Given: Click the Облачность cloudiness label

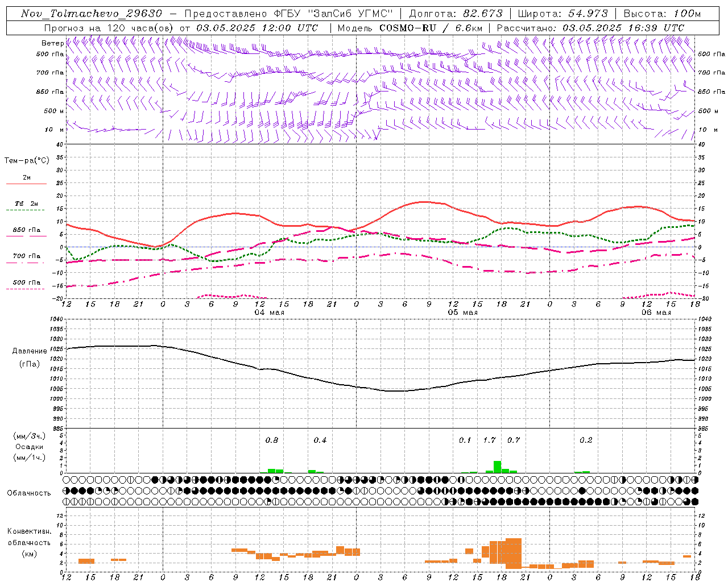Looking at the screenshot, I should (x=29, y=493).
